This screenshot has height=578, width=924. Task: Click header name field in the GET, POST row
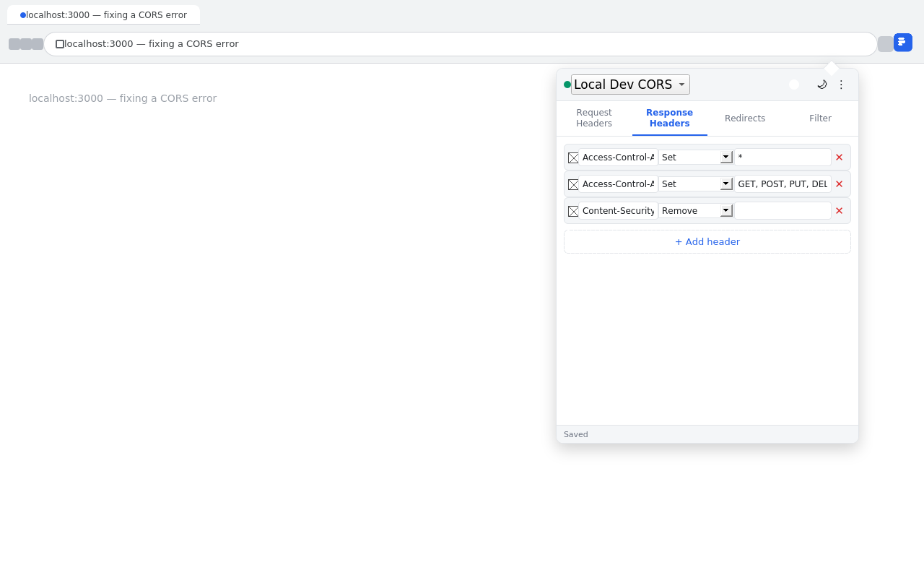click(619, 184)
